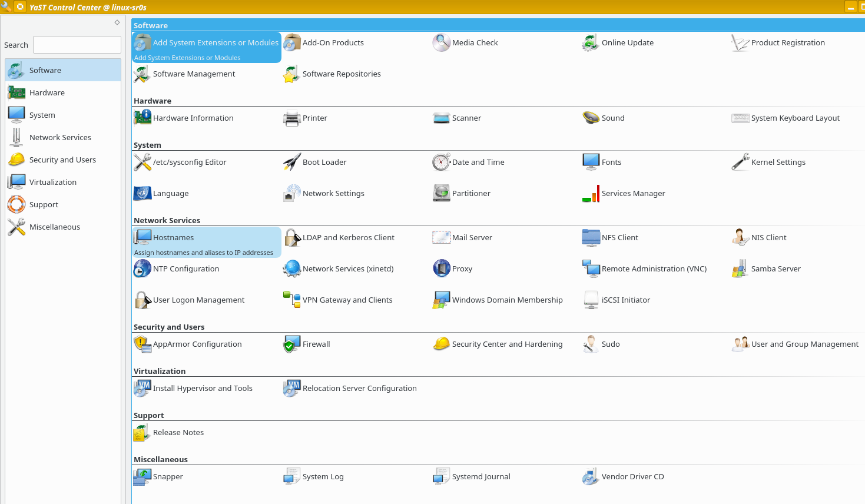Open the Boot Loader rocket icon

tap(292, 163)
